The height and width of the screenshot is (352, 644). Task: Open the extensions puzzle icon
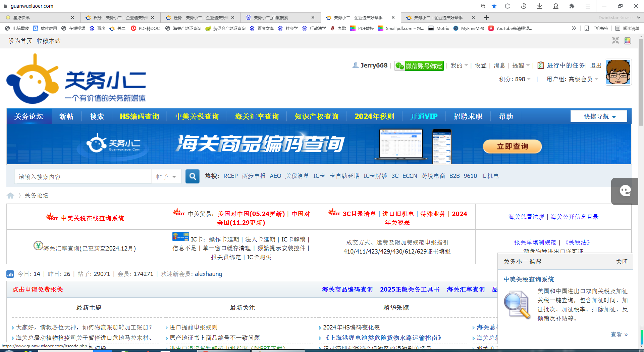coord(572,6)
